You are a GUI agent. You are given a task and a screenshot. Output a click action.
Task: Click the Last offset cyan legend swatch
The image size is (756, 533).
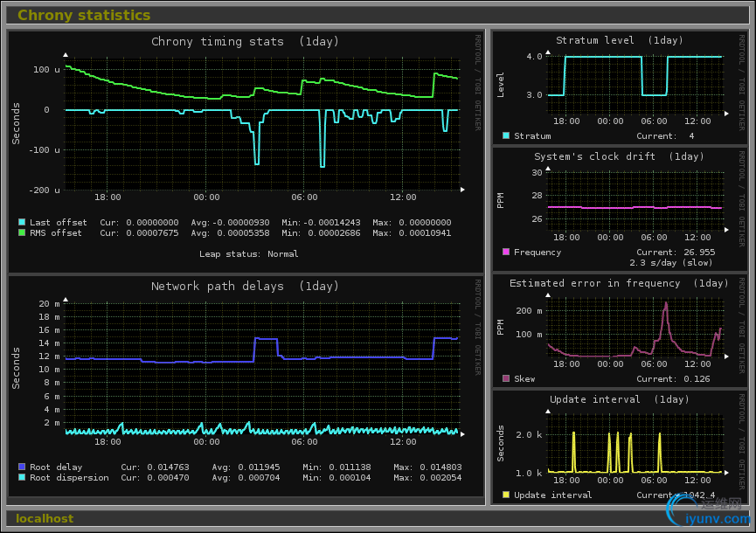click(x=22, y=223)
